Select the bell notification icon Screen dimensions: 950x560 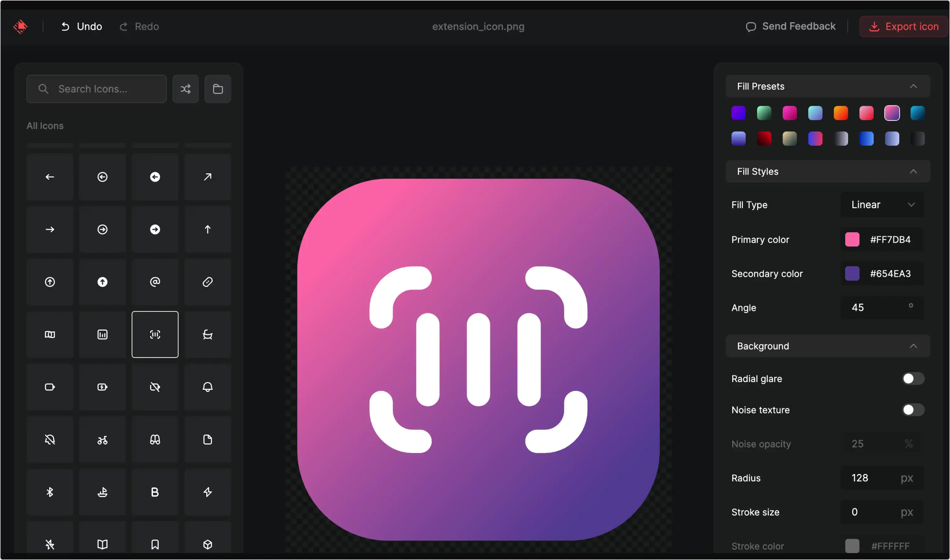(x=208, y=387)
